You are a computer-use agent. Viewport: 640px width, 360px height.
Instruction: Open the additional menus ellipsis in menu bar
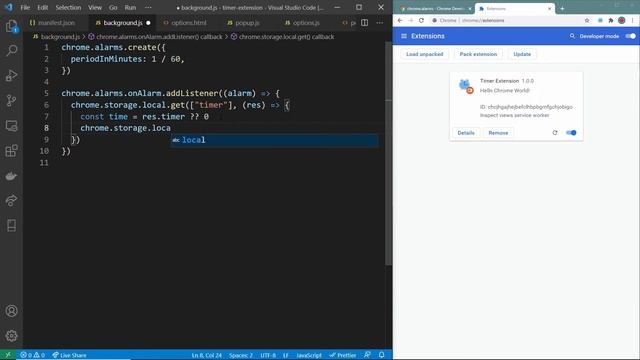pos(148,7)
